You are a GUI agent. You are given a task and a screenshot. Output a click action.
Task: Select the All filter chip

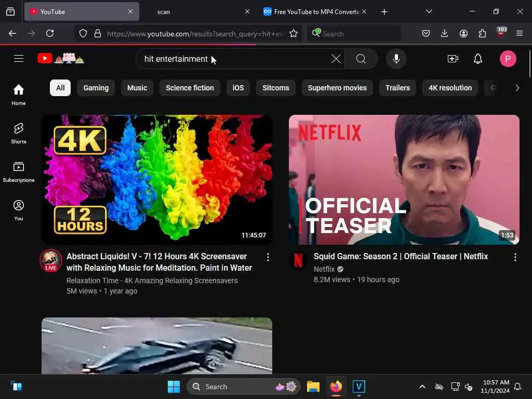[x=60, y=88]
